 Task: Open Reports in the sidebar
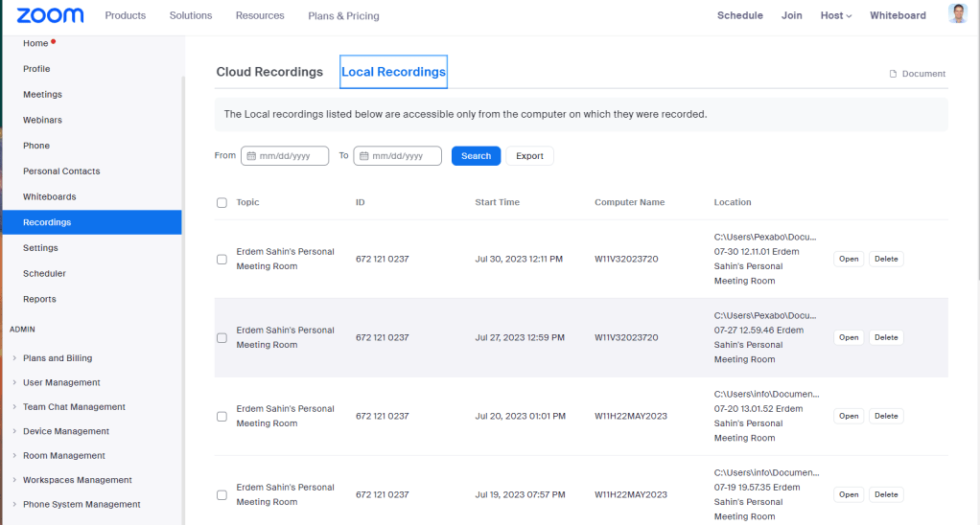click(x=39, y=299)
